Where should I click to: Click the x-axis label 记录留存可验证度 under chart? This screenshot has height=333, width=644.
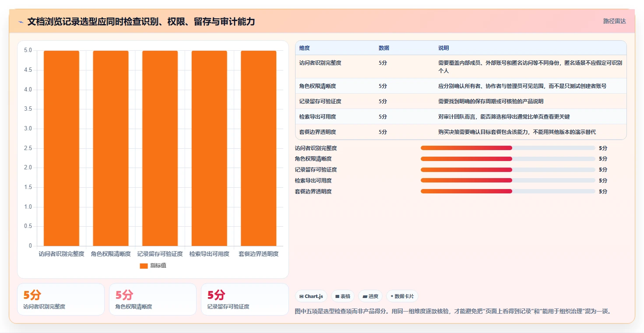(x=160, y=254)
